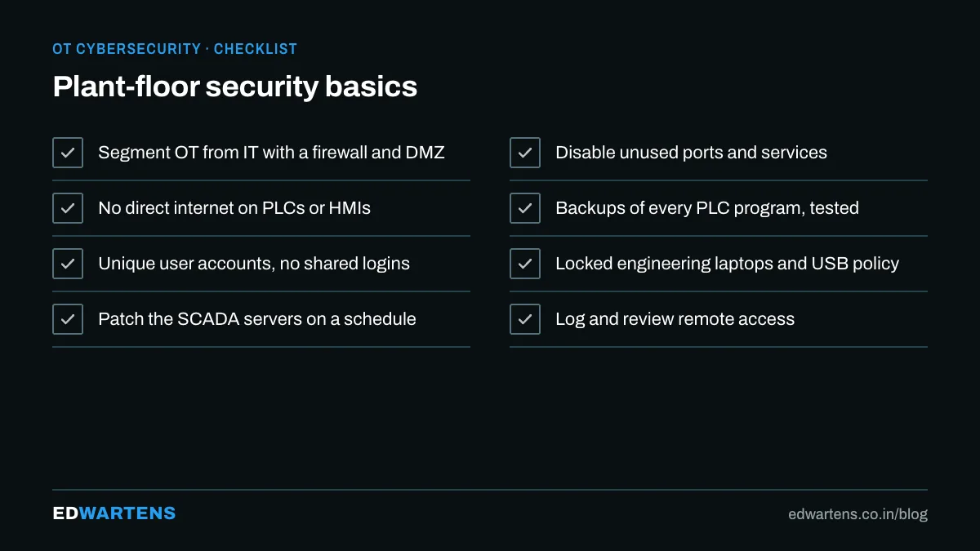Select the Plant-floor security basics heading

[x=235, y=87]
